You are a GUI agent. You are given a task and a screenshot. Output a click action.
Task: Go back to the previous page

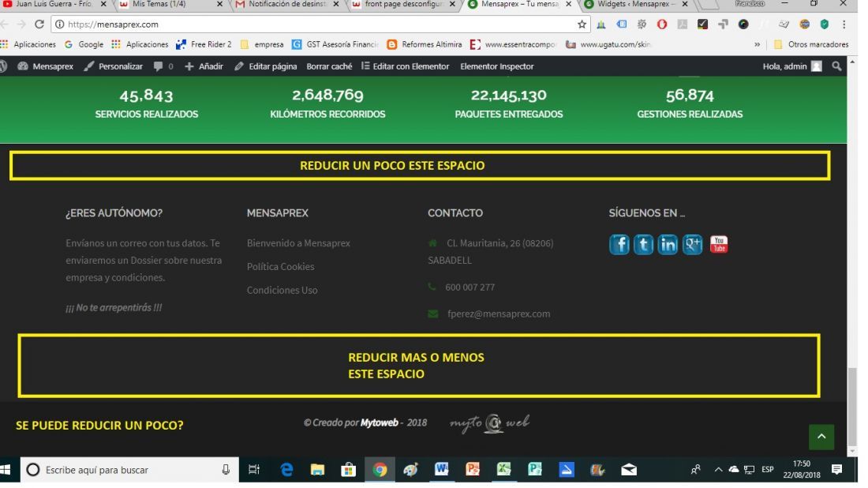click(5, 24)
